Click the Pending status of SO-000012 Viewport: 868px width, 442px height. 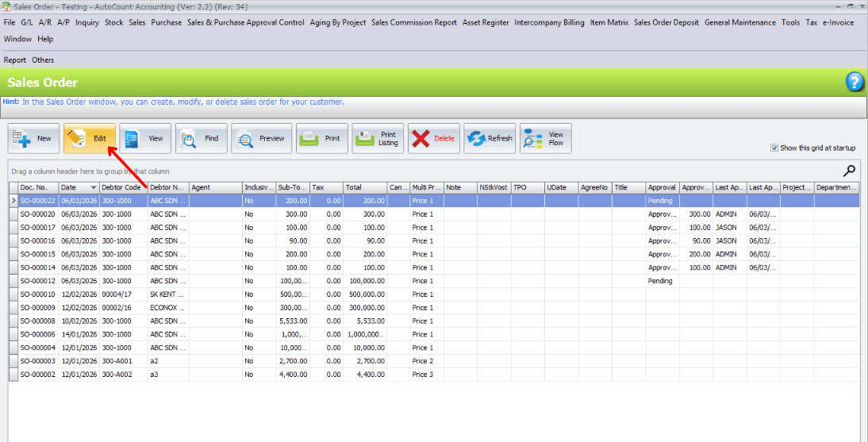point(663,281)
